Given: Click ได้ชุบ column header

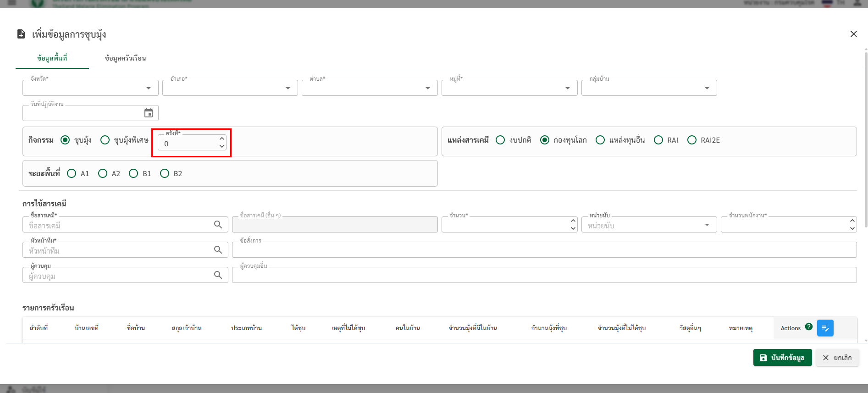Looking at the screenshot, I should tap(299, 328).
